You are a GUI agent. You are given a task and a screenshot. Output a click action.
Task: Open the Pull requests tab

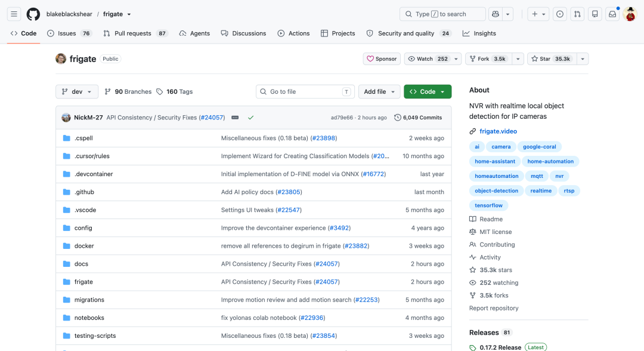[135, 33]
